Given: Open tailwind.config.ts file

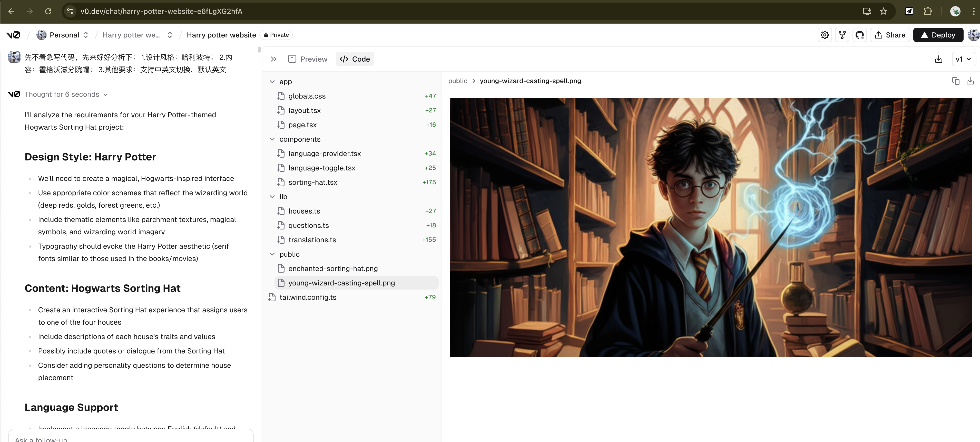Looking at the screenshot, I should [352, 297].
